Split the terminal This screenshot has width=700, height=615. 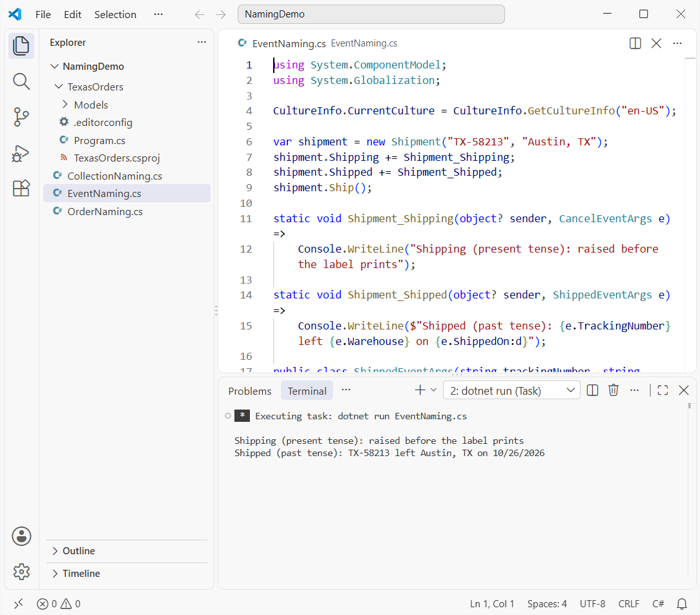(592, 390)
